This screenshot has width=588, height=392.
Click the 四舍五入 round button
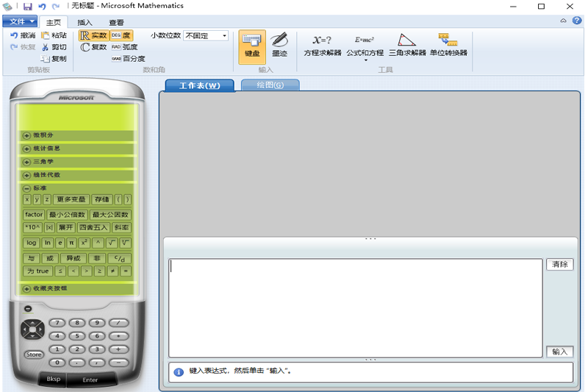click(93, 227)
